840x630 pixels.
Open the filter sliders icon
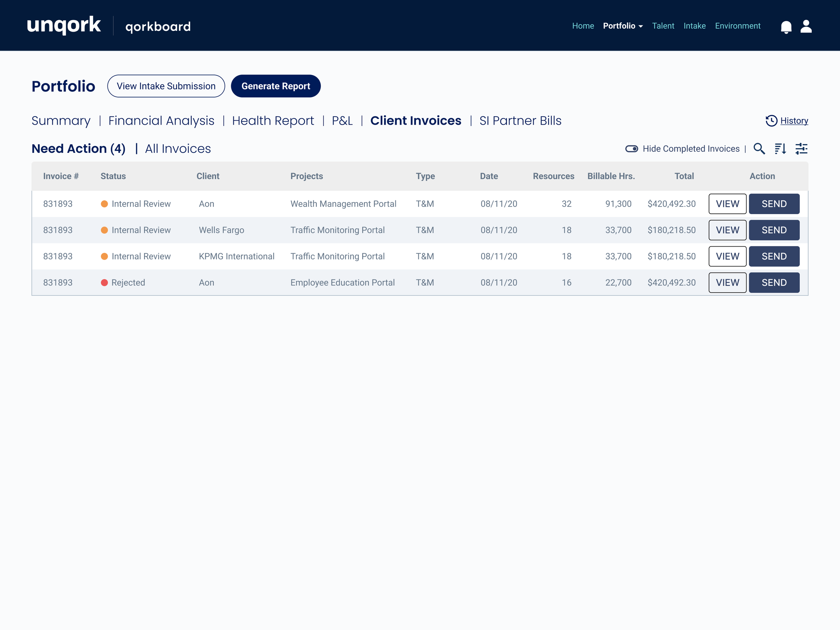point(801,149)
